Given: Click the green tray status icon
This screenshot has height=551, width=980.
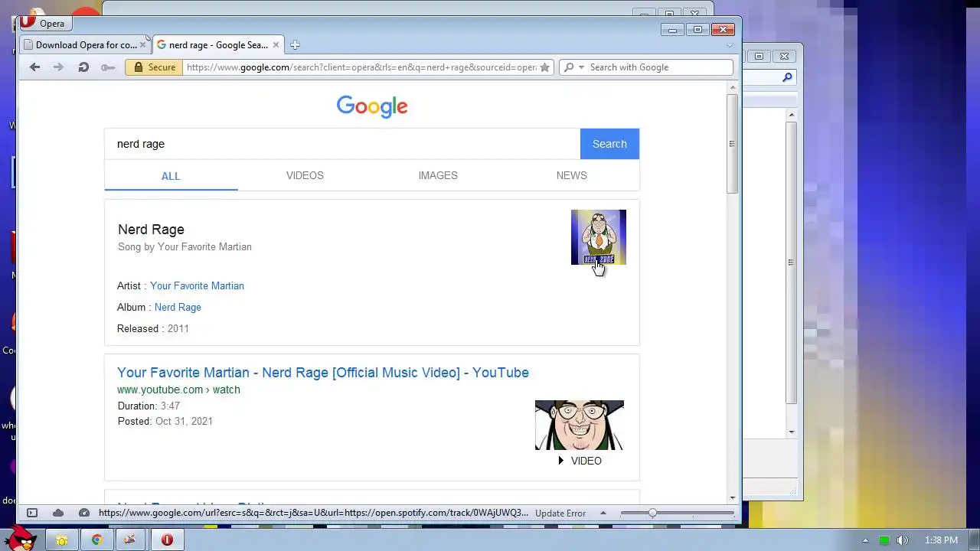Looking at the screenshot, I should point(884,540).
